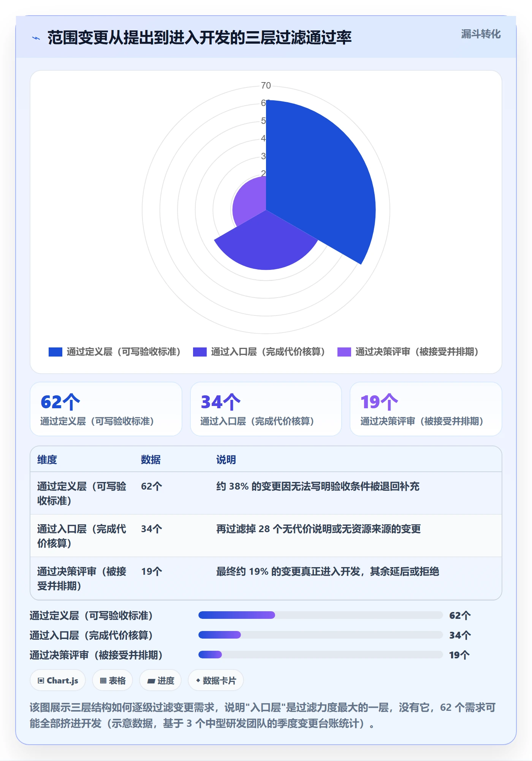Select the 19个 stat card
532x761 pixels.
pyautogui.click(x=426, y=409)
